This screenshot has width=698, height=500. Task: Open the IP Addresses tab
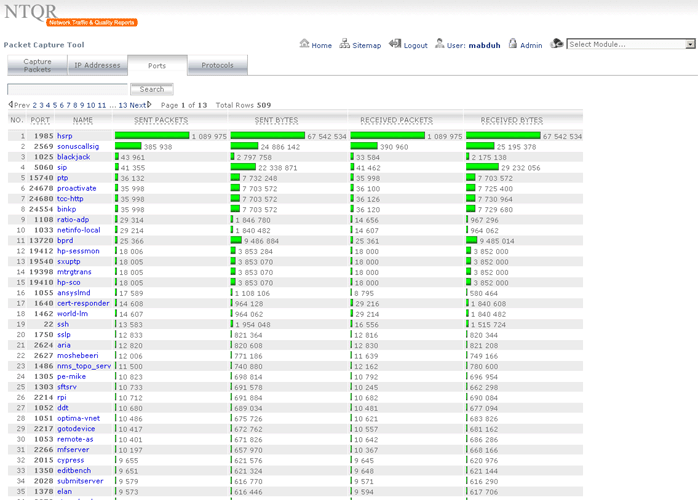click(97, 66)
